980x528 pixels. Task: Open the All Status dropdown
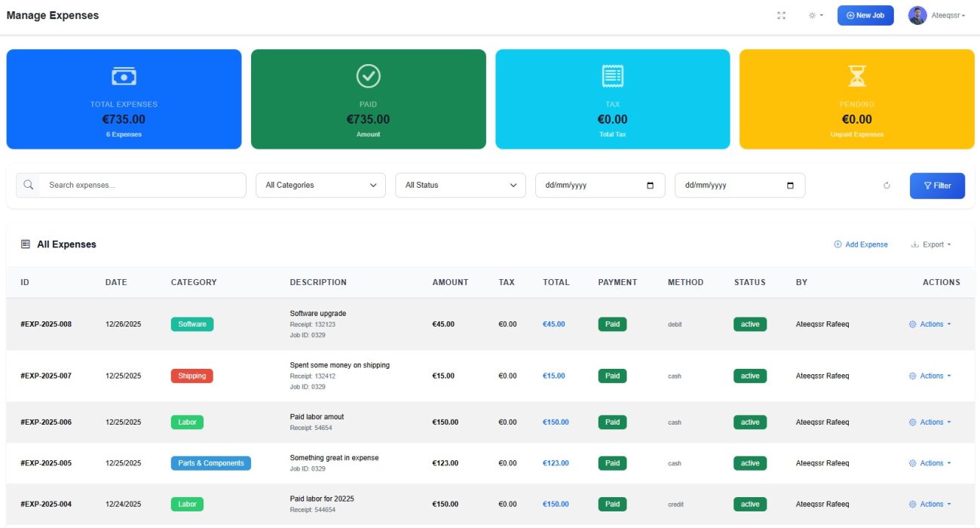click(x=461, y=185)
